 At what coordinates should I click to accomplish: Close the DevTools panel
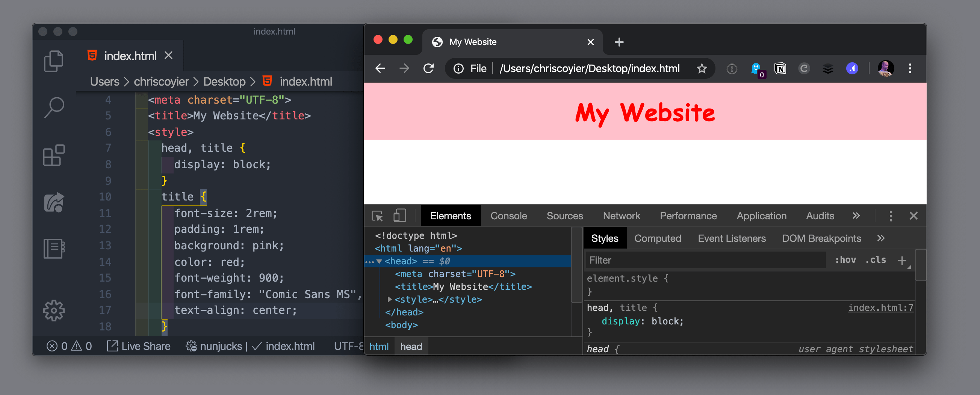point(913,216)
